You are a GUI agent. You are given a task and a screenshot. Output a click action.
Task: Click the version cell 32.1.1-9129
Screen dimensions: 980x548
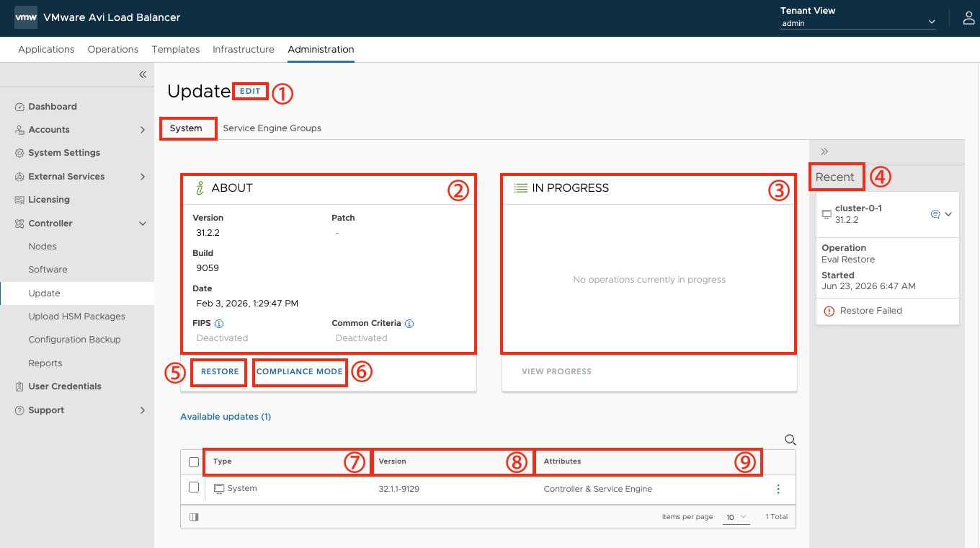(x=399, y=489)
